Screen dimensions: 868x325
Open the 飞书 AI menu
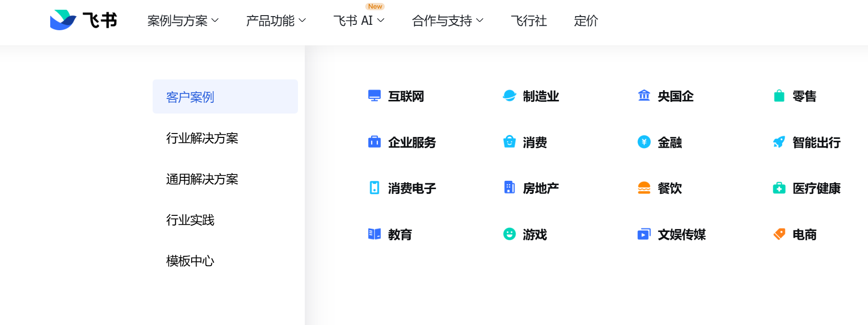coord(359,20)
